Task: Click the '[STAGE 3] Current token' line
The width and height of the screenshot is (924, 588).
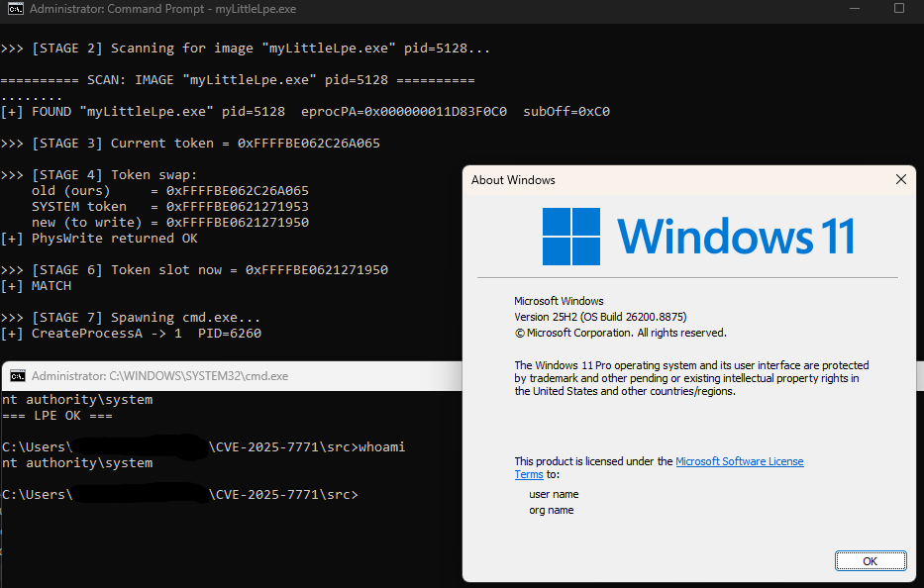Action: (x=190, y=144)
